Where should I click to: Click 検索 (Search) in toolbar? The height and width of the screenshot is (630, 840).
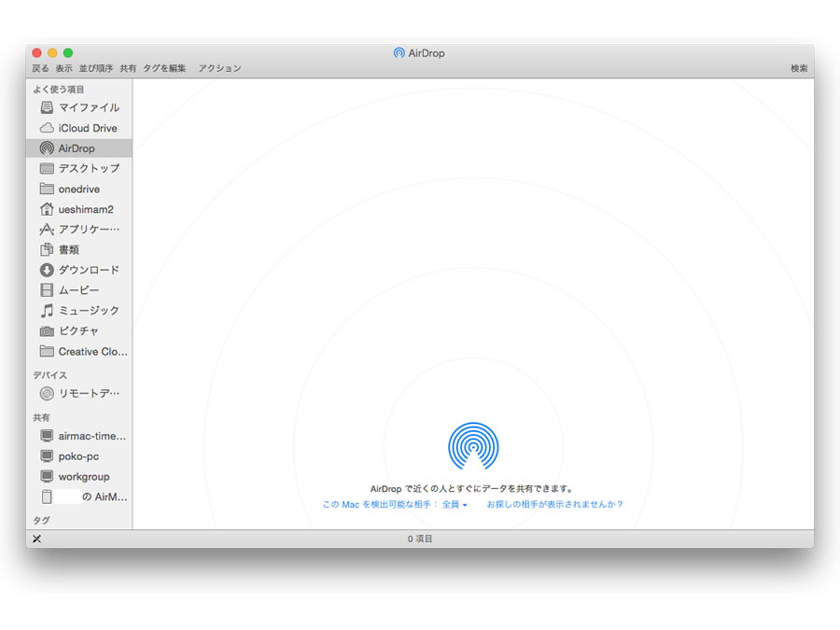coord(799,68)
